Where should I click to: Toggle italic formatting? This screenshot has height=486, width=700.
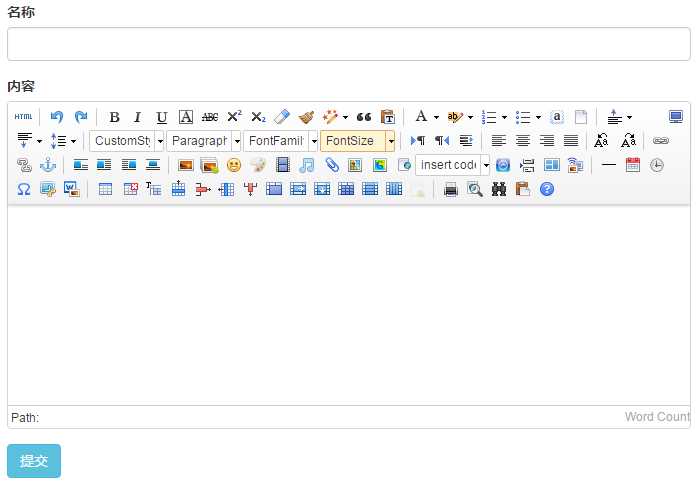click(138, 117)
